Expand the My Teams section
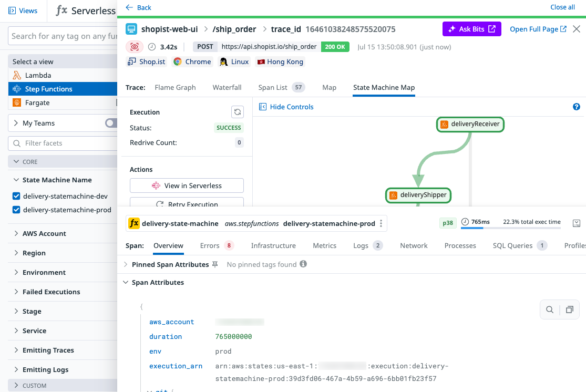The image size is (586, 392). tap(16, 123)
